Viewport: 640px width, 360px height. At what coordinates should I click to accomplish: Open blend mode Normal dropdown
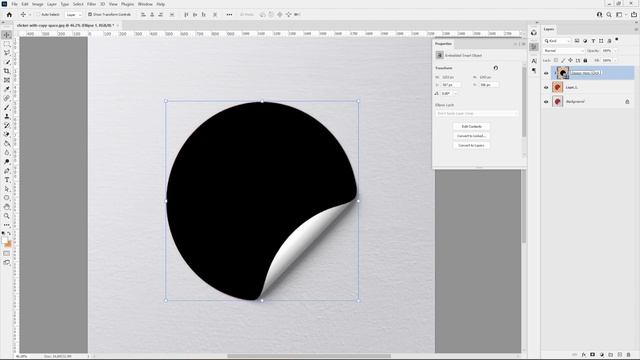(564, 51)
